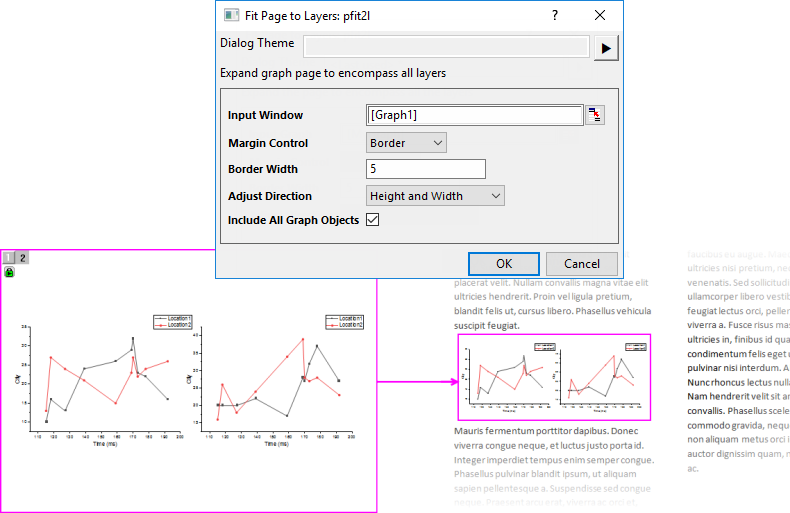Click the Dialog Theme arrow button
Screen dimensions: 790x513
[x=606, y=47]
